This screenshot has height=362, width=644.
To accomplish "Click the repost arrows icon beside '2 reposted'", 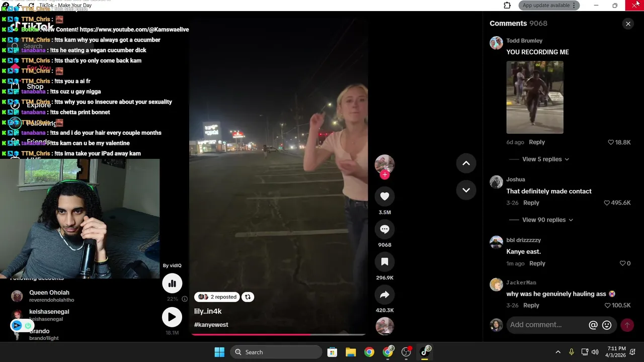I will pyautogui.click(x=248, y=297).
